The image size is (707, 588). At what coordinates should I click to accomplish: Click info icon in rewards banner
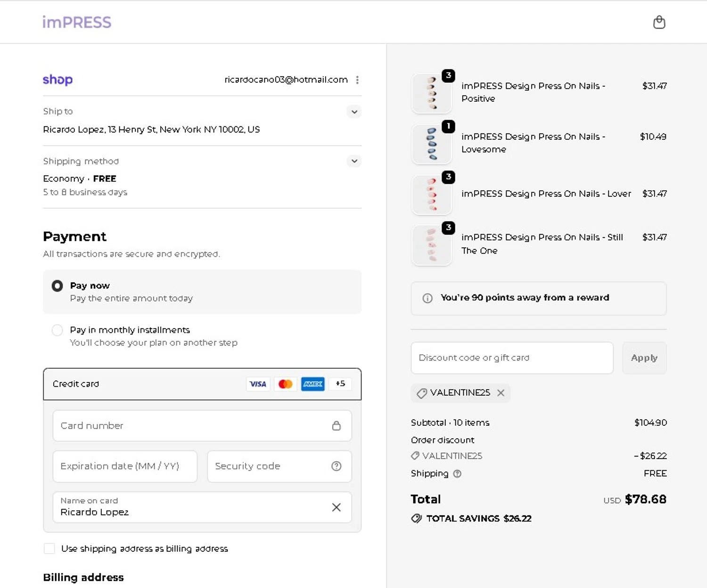point(427,298)
